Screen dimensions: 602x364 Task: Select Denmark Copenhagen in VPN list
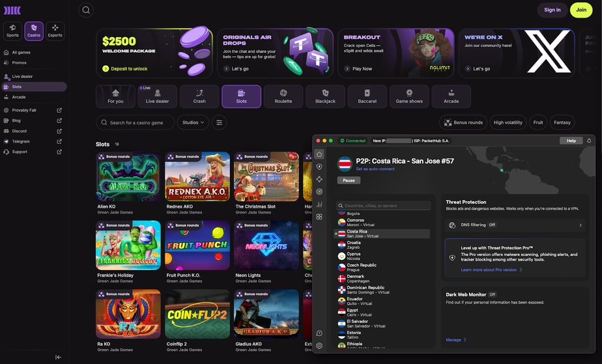click(383, 279)
